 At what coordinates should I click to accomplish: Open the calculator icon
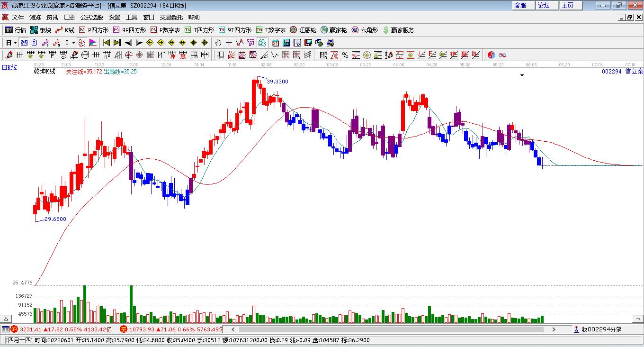pyautogui.click(x=286, y=43)
